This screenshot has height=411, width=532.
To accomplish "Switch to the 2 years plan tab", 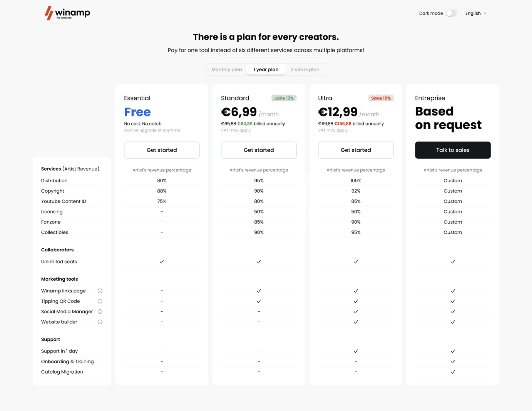I will (x=305, y=70).
